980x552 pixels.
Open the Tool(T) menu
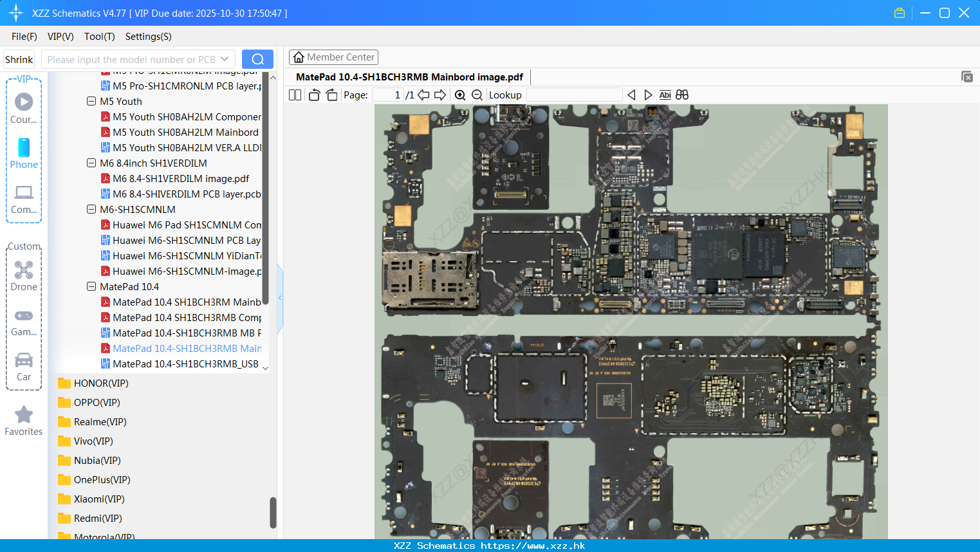click(100, 37)
